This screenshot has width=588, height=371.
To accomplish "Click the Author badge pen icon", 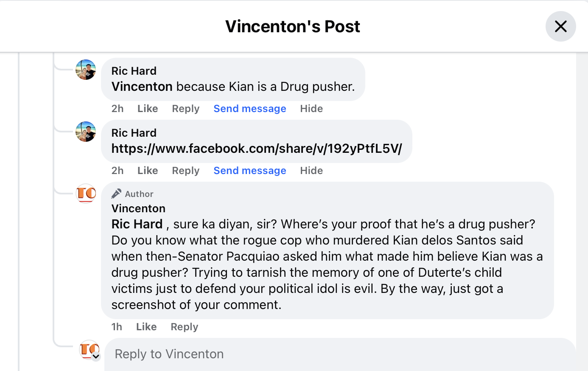I will point(115,194).
